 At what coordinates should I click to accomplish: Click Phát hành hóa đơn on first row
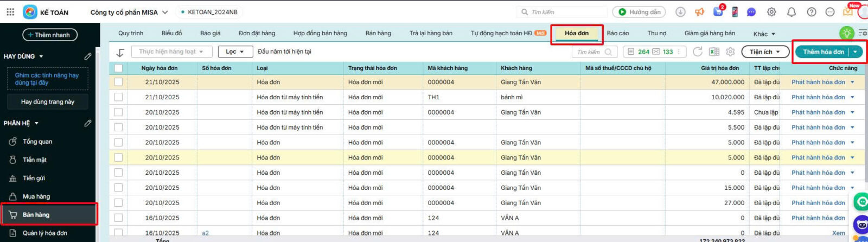click(818, 82)
